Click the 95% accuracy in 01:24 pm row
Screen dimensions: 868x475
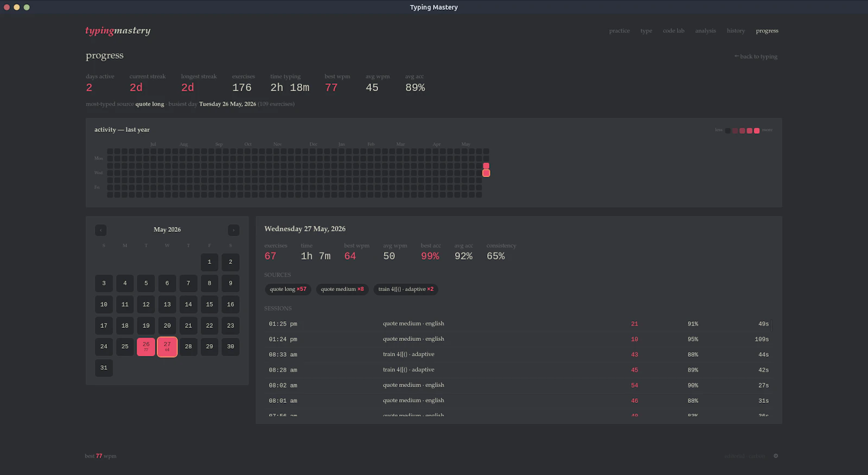pos(693,339)
